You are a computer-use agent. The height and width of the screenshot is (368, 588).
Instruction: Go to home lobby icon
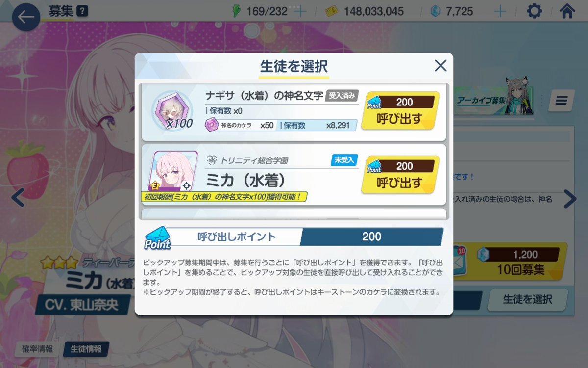[x=567, y=11]
